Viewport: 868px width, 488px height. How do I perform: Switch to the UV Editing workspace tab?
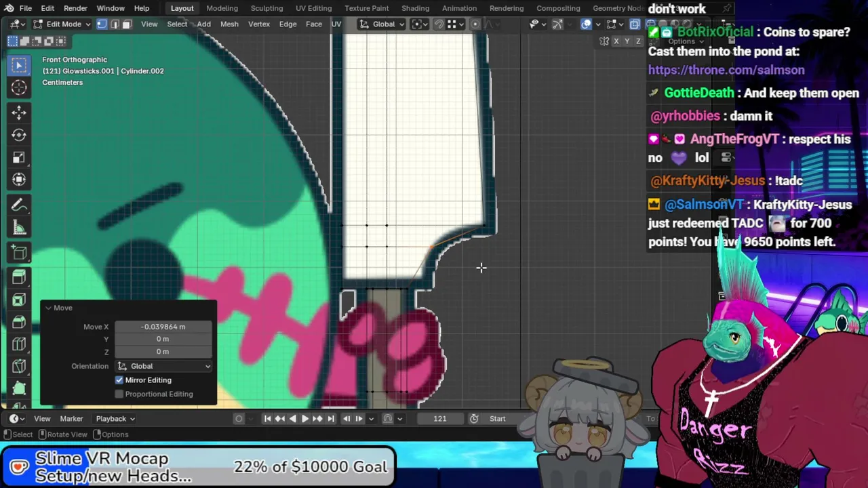(313, 8)
